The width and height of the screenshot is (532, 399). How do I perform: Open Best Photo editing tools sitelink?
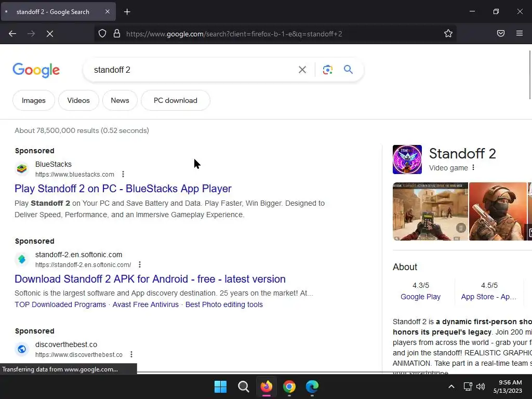click(224, 304)
